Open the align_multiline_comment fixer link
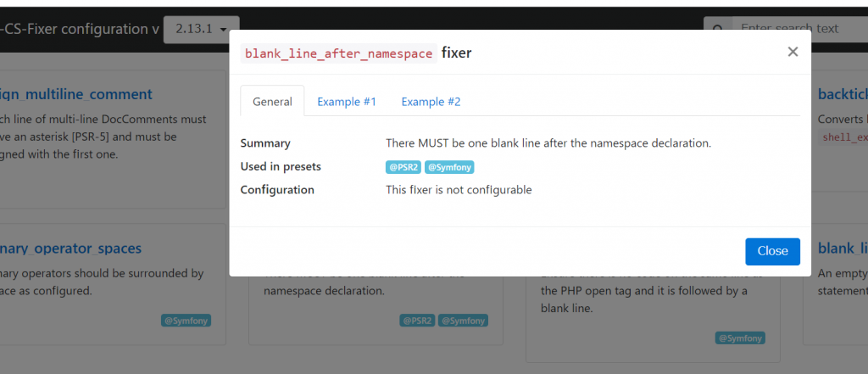The image size is (868, 374). [76, 94]
